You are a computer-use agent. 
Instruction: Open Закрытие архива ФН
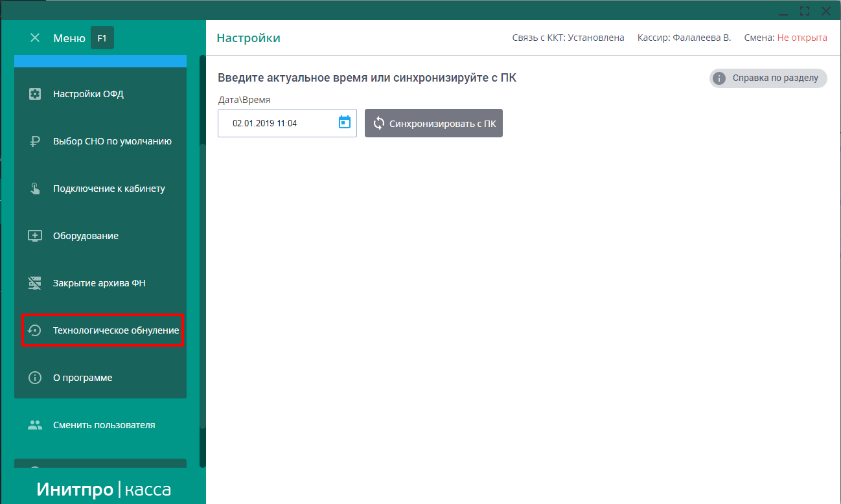point(100,283)
